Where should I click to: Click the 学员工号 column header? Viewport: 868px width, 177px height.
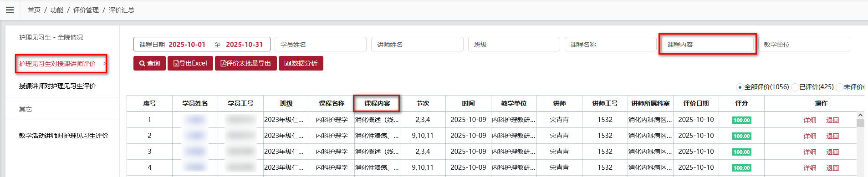coord(240,103)
